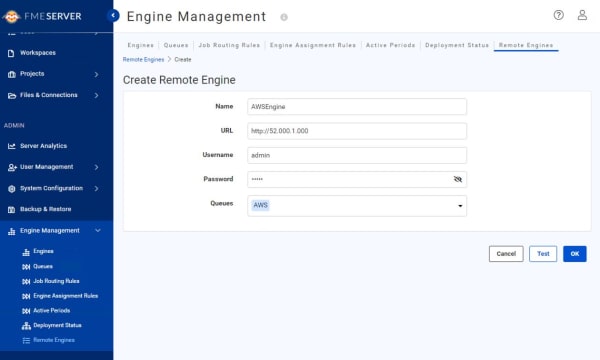
Task: Click the Engines sub-item icon
Action: click(x=26, y=252)
